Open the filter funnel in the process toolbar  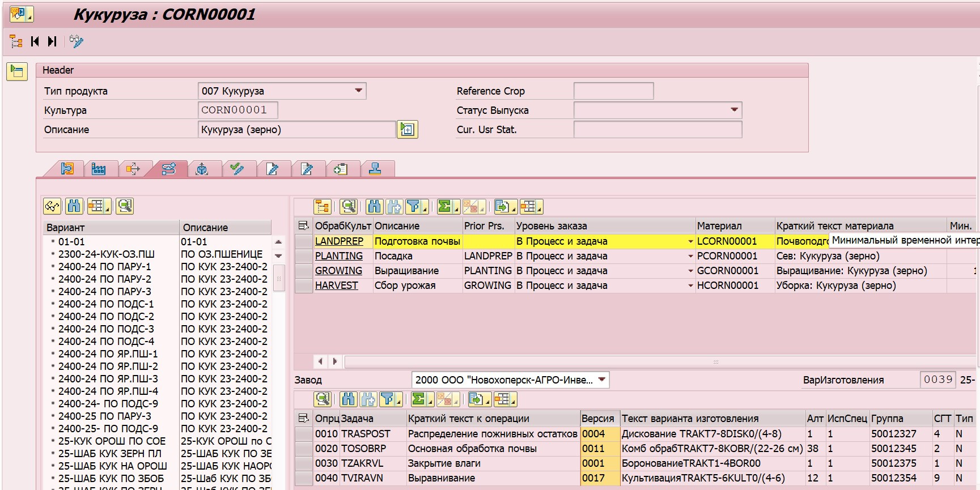416,207
